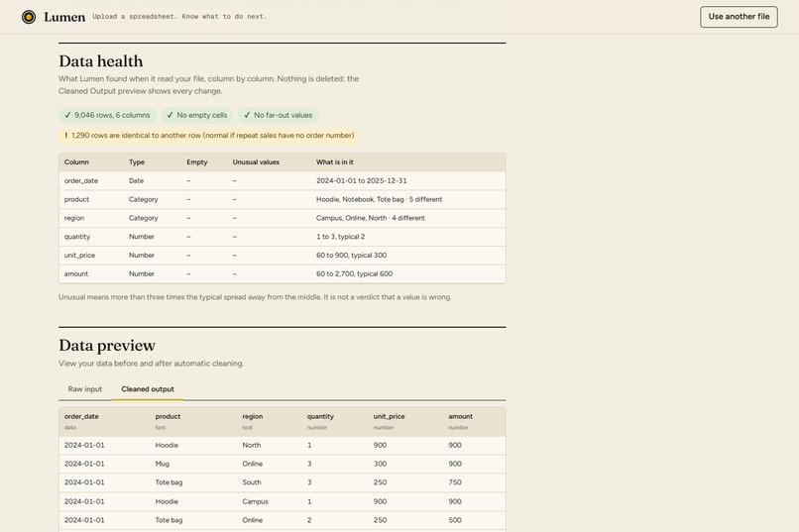
Task: Click the Hoodie cell in the North row
Action: (x=167, y=445)
